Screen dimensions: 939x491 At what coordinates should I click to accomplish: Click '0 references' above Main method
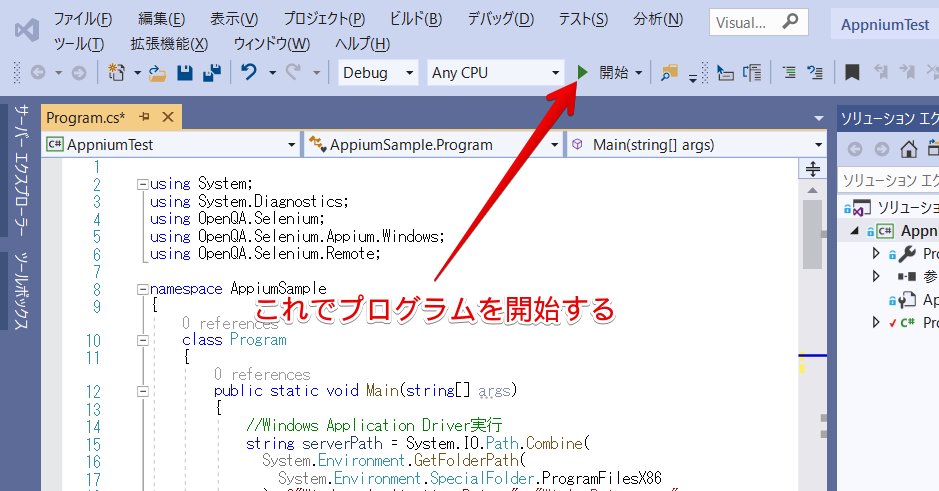pyautogui.click(x=262, y=374)
